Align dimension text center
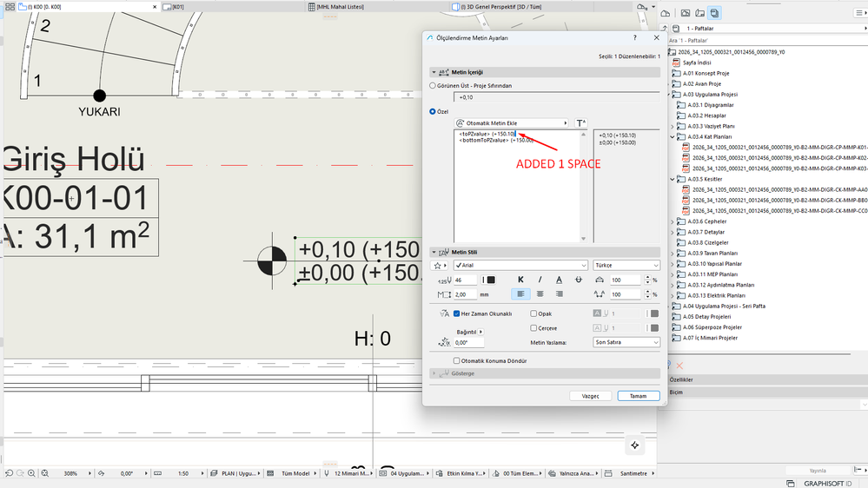The height and width of the screenshot is (488, 868). click(x=540, y=294)
